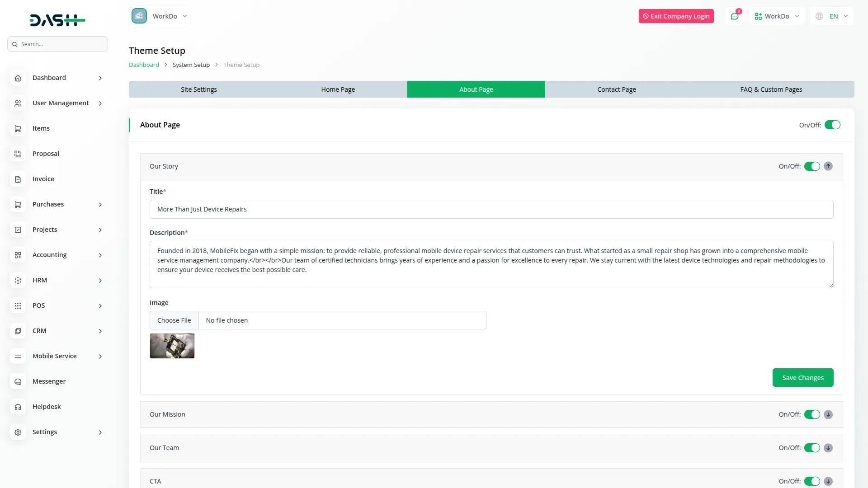Open the POS module icon
868x488 pixels.
pos(18,305)
